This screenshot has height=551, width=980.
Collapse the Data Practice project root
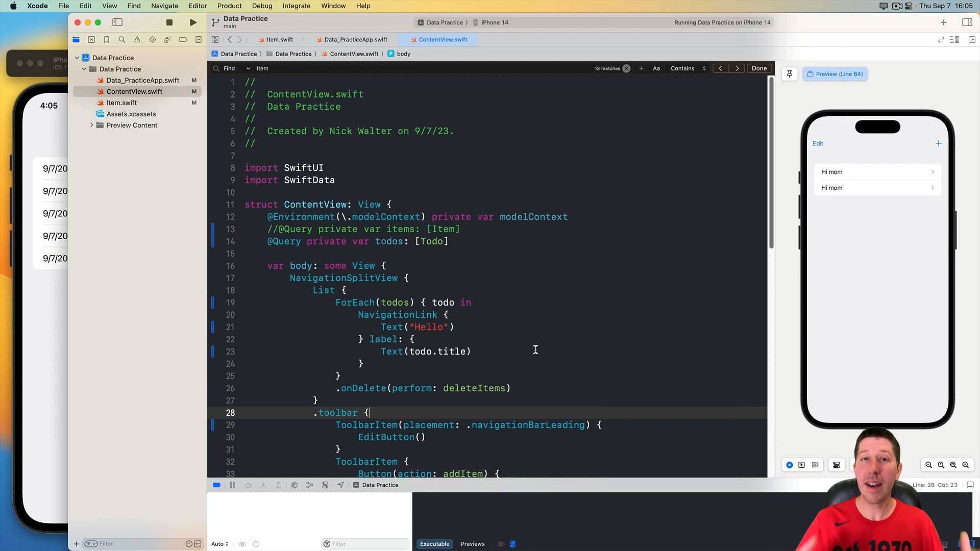[77, 58]
